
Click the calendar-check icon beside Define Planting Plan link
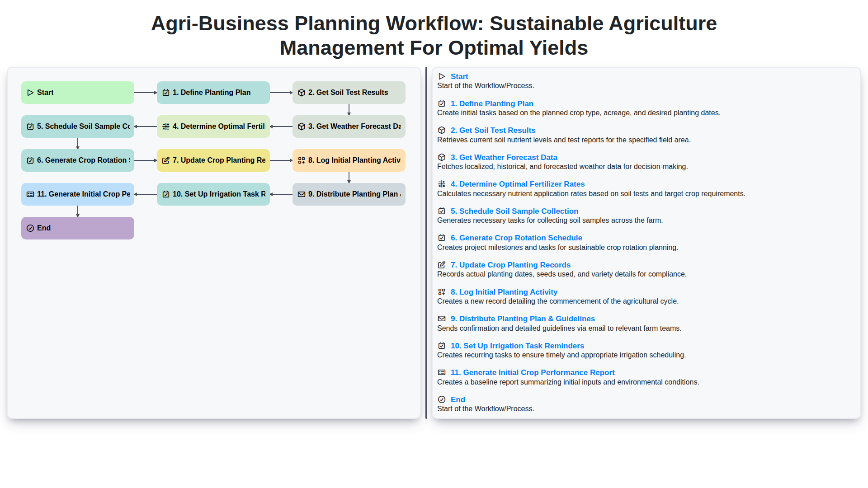442,103
